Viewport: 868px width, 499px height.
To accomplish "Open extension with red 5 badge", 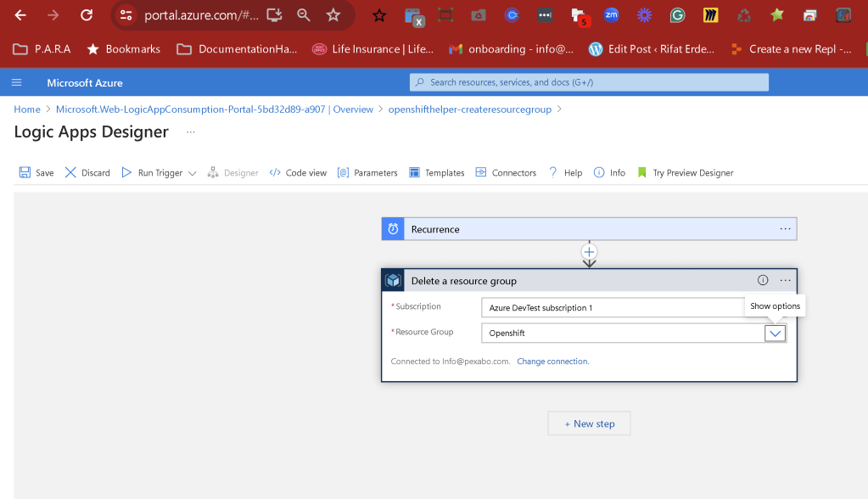I will [x=579, y=17].
